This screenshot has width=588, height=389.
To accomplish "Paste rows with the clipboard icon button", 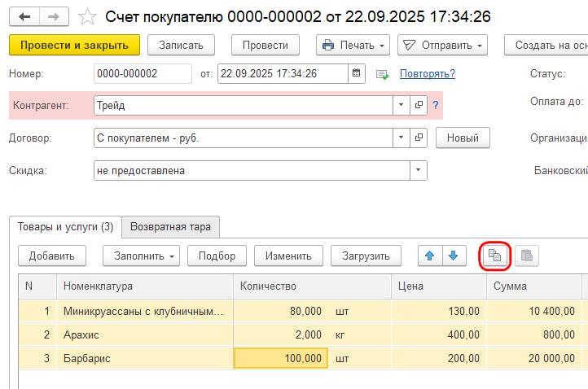I will coord(527,256).
